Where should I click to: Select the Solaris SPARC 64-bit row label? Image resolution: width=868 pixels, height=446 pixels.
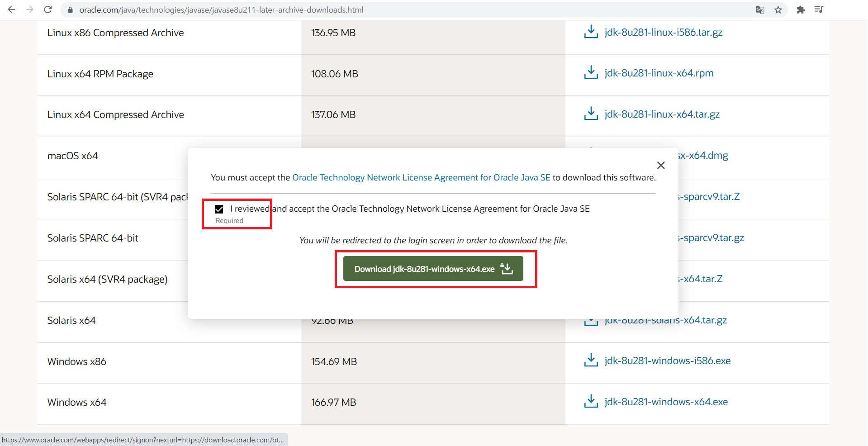pyautogui.click(x=93, y=238)
